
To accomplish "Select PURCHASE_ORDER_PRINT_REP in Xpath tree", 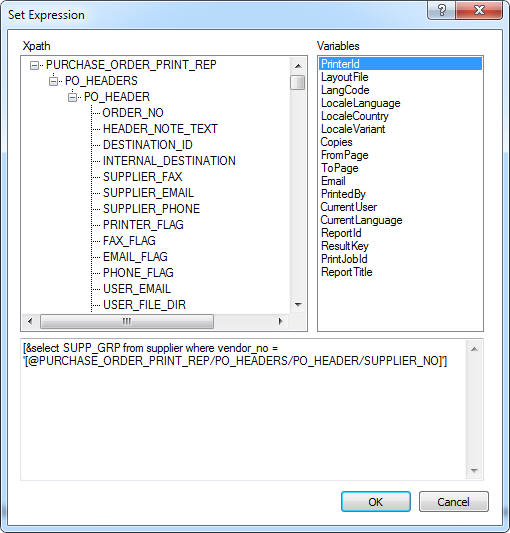I will click(x=131, y=65).
